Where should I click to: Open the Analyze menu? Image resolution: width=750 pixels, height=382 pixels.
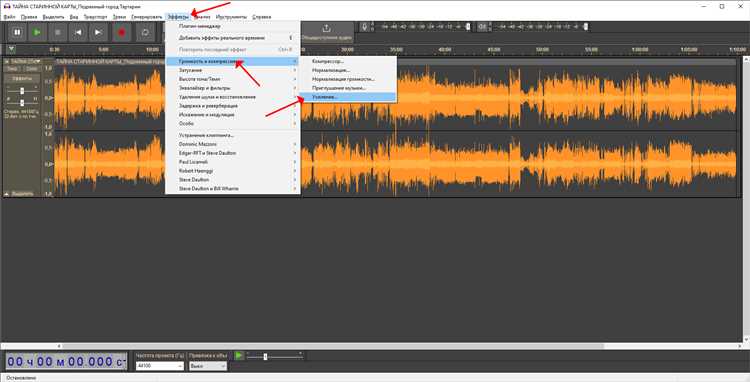(202, 17)
